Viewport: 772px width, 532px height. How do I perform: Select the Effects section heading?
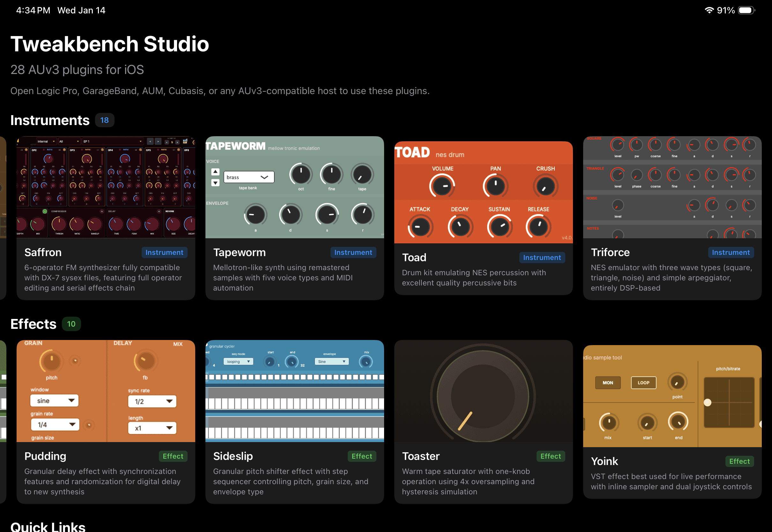[33, 324]
